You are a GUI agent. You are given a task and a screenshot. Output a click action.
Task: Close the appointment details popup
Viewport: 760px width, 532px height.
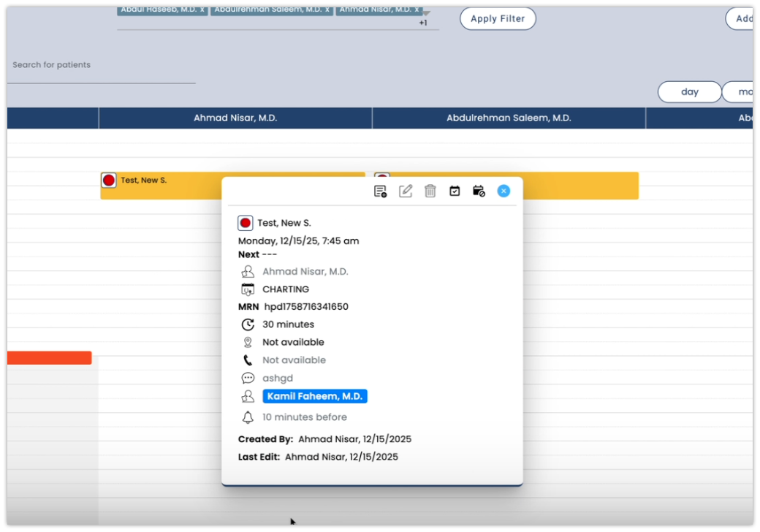tap(503, 191)
